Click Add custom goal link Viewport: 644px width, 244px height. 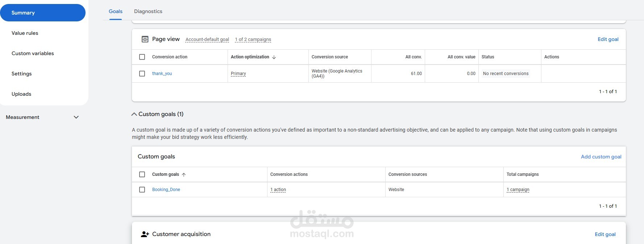601,157
